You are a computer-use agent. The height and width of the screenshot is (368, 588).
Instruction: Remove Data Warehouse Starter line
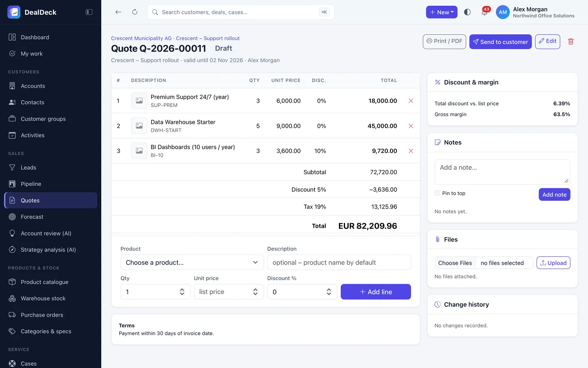coord(411,126)
